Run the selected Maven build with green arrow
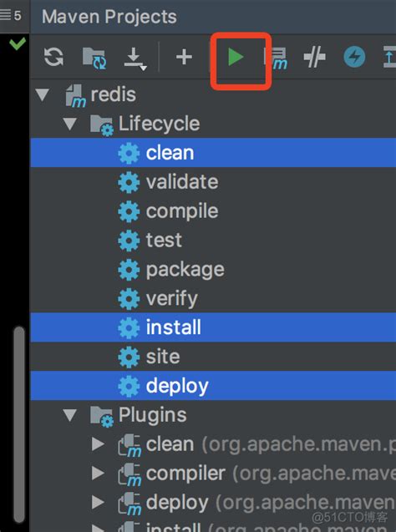The width and height of the screenshot is (396, 532). 236,57
